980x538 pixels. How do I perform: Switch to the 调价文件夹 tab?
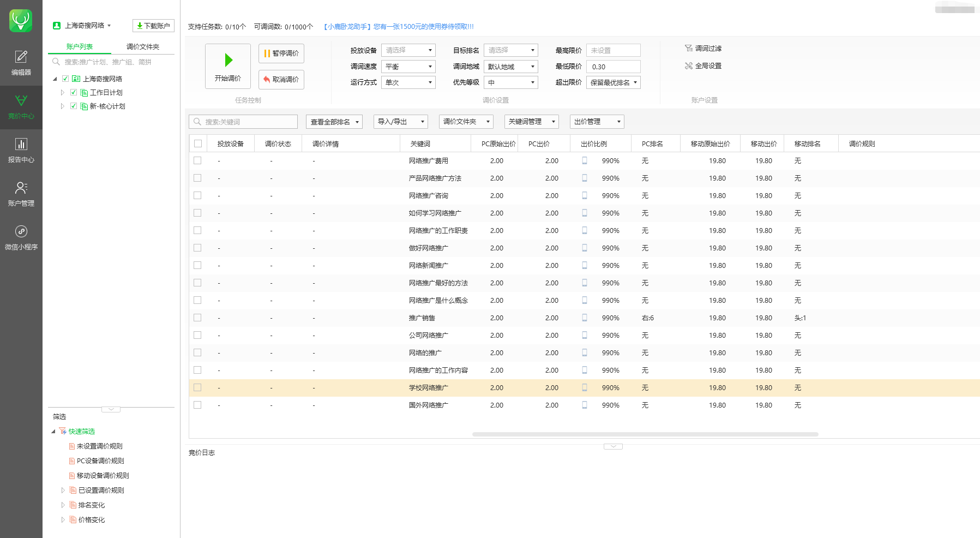pyautogui.click(x=143, y=47)
